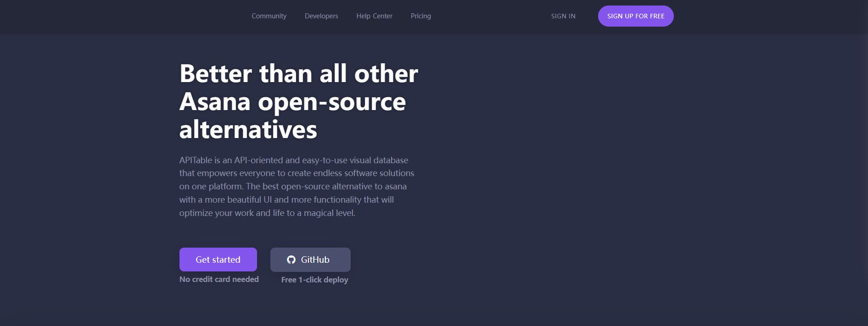The width and height of the screenshot is (868, 326).
Task: Click the APITable description paragraph
Action: 297,187
